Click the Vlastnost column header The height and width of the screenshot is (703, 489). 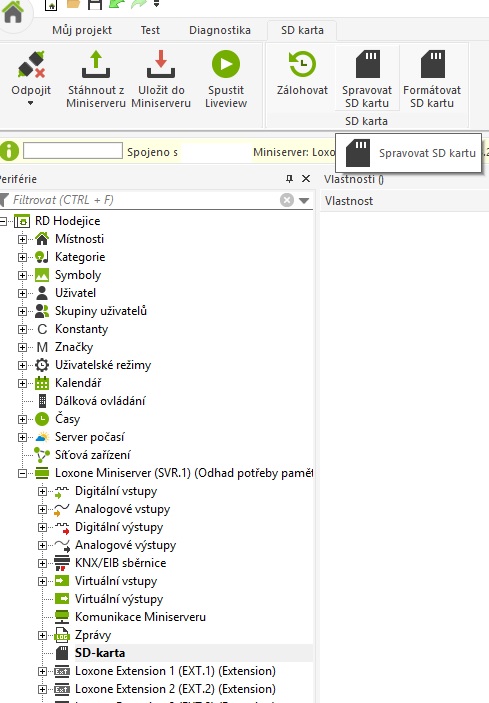click(349, 201)
